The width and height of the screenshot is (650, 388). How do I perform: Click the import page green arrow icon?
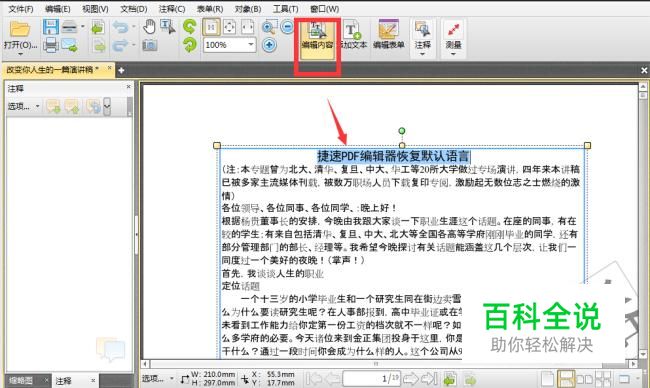[98, 27]
